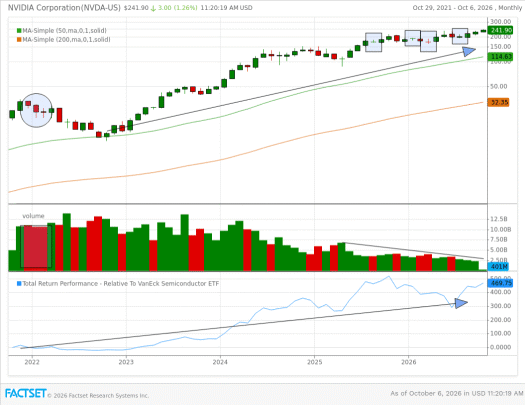Click the 12.5B volume axis label

point(499,219)
